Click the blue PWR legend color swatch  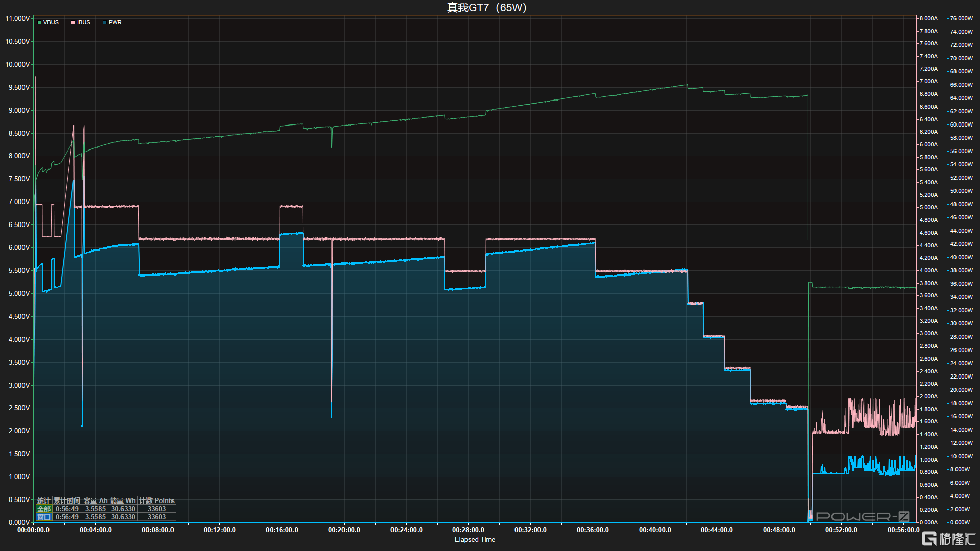coord(105,23)
